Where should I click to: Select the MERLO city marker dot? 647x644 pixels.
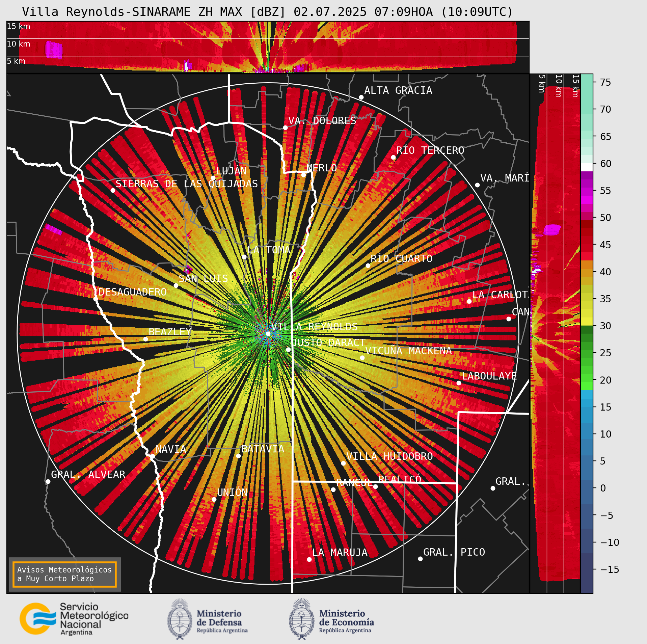click(303, 175)
